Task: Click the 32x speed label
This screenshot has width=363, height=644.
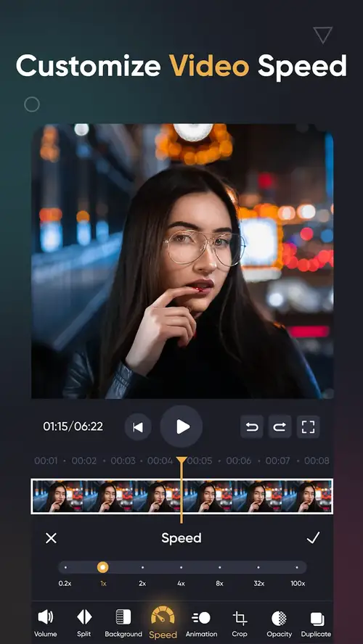Action: coord(258,584)
